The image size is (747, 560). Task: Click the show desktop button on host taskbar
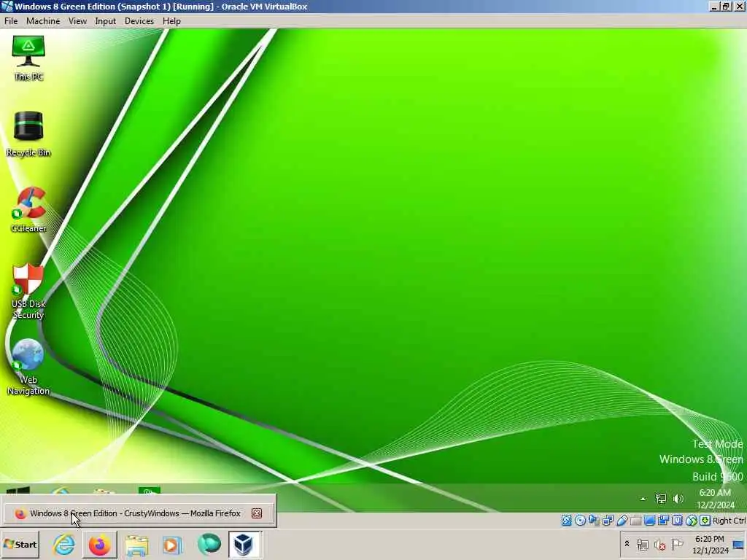coord(739,545)
